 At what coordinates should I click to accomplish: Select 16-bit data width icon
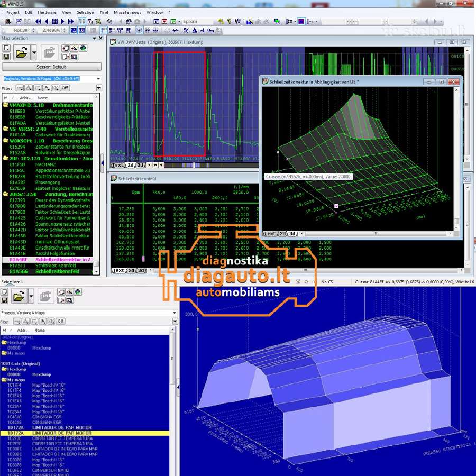(x=112, y=30)
